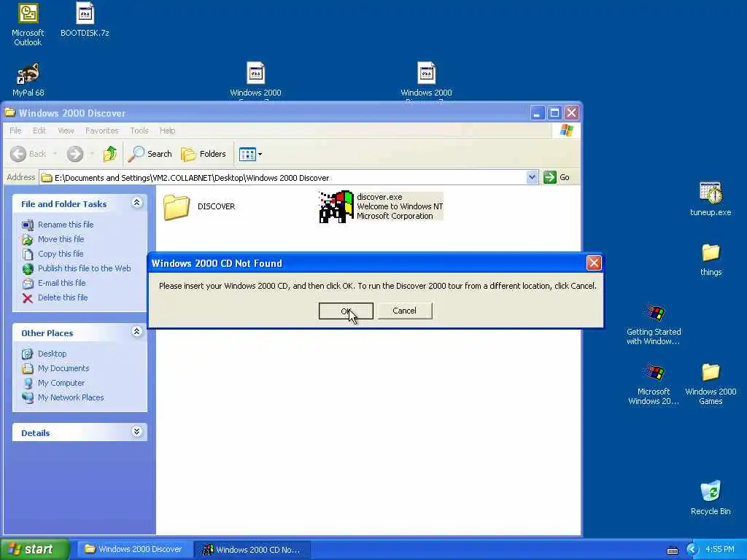Click the 4:55 PM clock
747x560 pixels.
click(720, 550)
